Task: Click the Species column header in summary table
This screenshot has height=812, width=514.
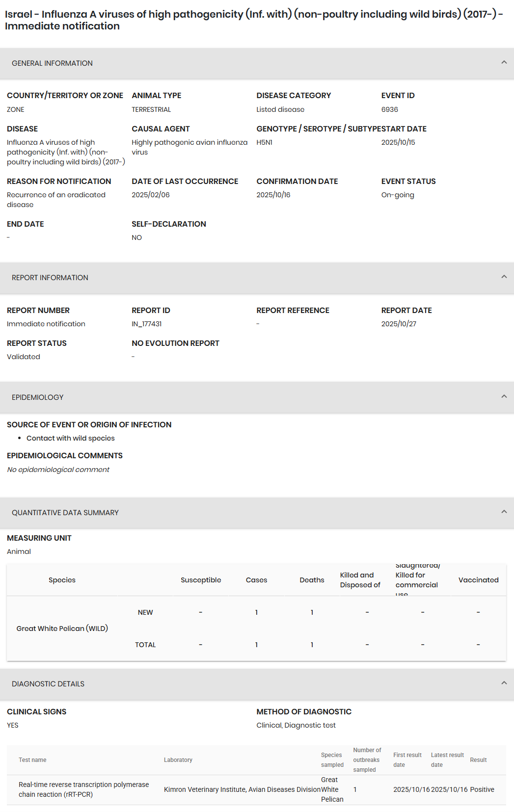Action: coord(62,580)
